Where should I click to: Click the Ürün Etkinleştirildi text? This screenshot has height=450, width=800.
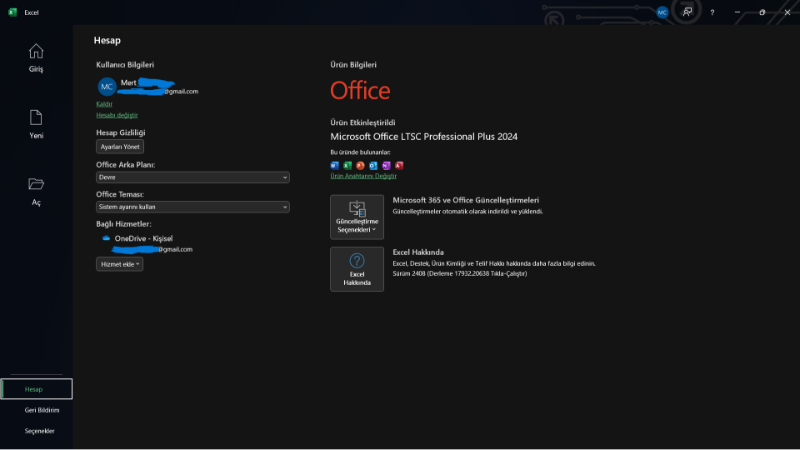(363, 122)
